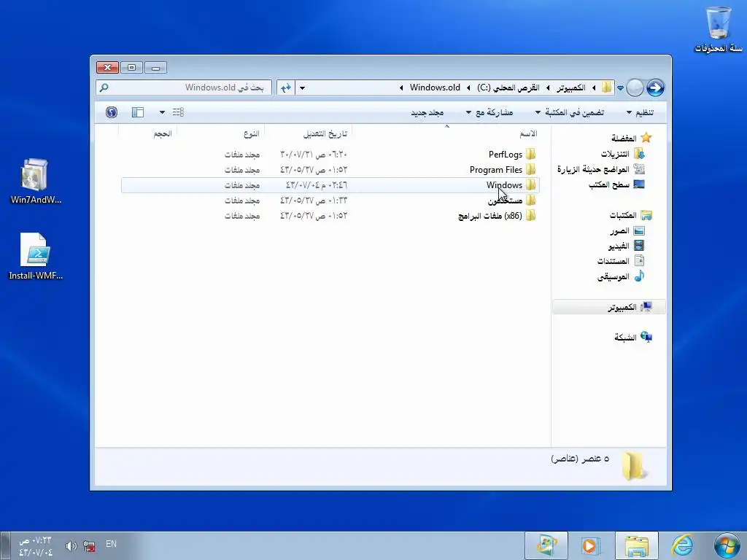Viewport: 747px width, 560px height.
Task: Click the network tray icon
Action: [88, 546]
